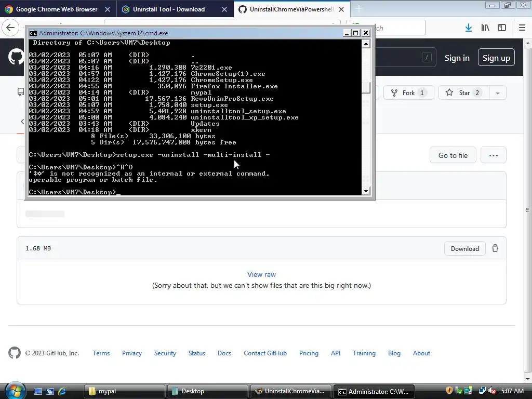Click the Sign in link
The height and width of the screenshot is (399, 532).
457,58
